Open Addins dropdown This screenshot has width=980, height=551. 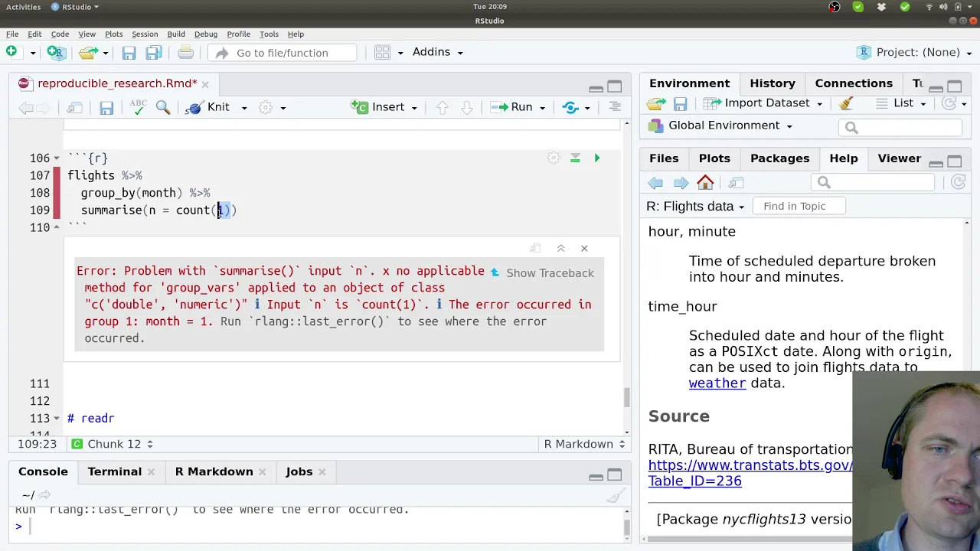coord(437,52)
